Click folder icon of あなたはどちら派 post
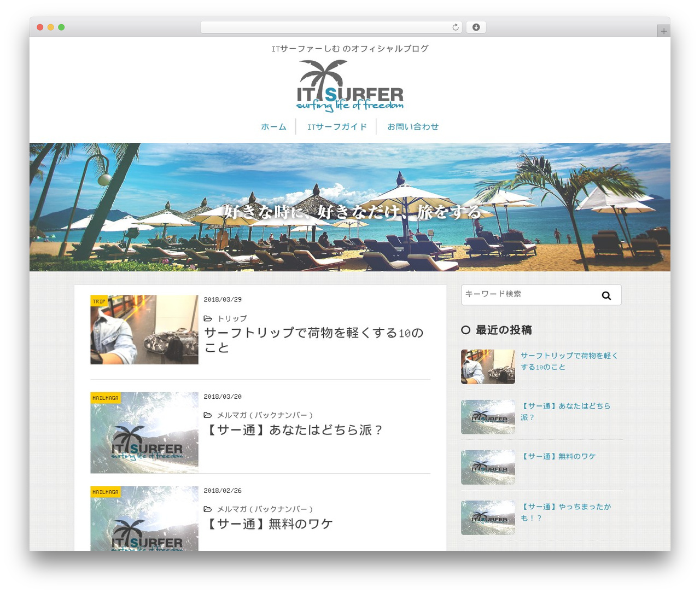 (208, 415)
